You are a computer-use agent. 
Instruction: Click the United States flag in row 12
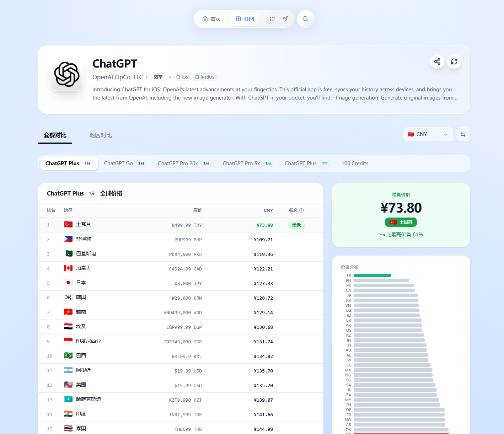(x=68, y=385)
